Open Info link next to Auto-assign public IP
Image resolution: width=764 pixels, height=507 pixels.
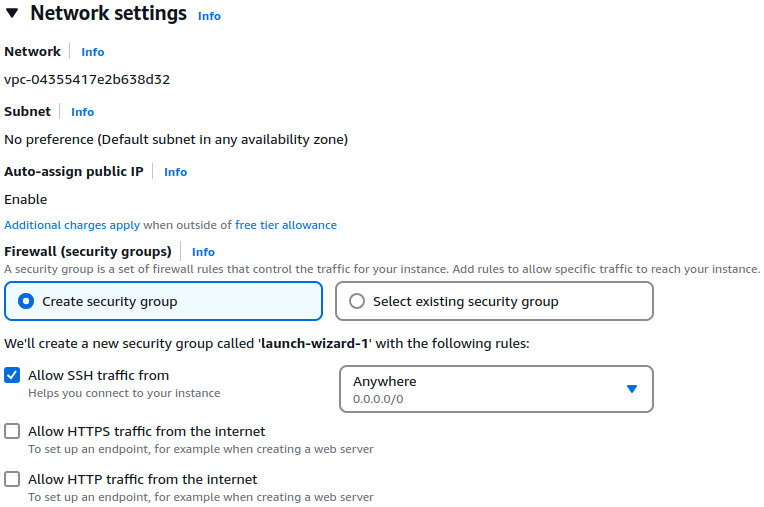point(175,172)
